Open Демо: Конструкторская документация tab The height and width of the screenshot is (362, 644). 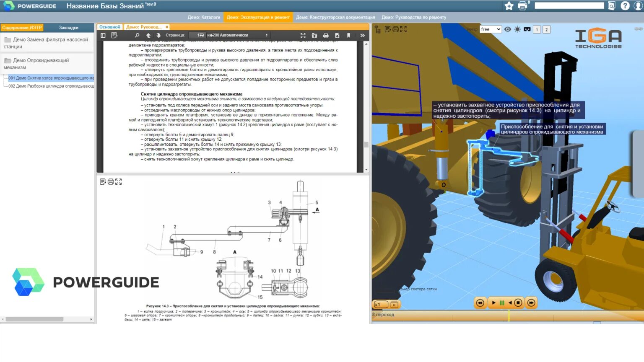[335, 17]
